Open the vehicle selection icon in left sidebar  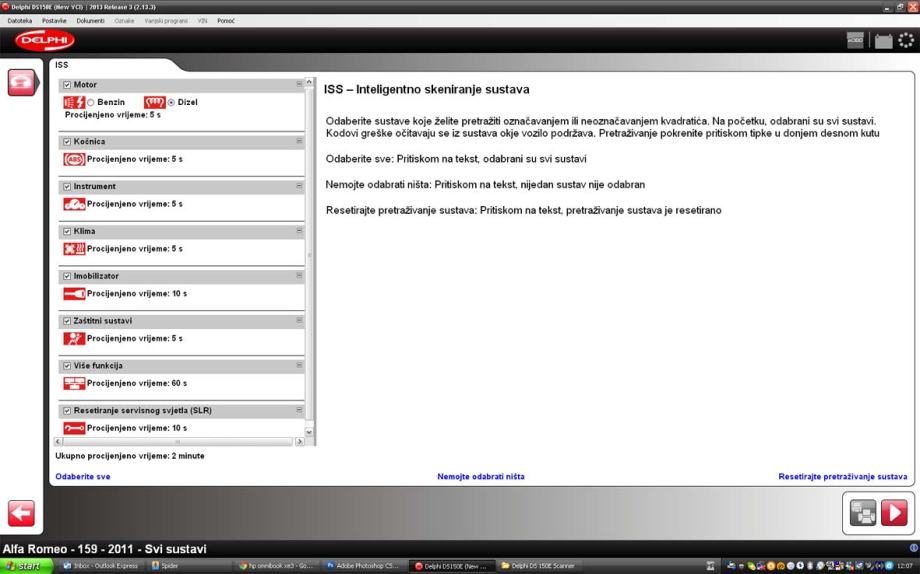pos(21,82)
